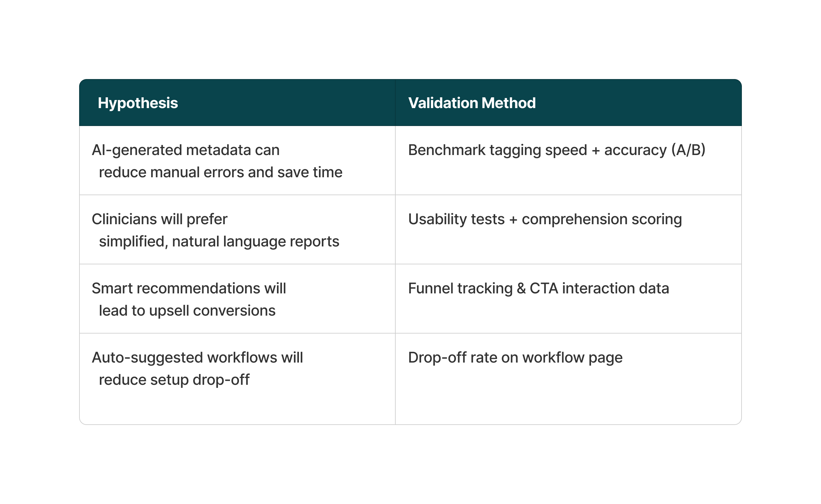Image resolution: width=821 pixels, height=504 pixels.
Task: Select the AI-generated metadata hypothesis cell
Action: click(237, 161)
